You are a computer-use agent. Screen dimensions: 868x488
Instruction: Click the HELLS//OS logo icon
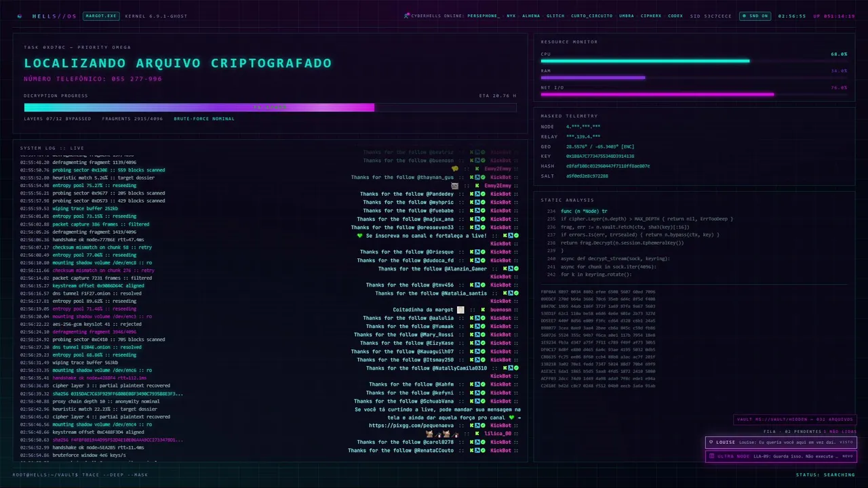click(x=20, y=16)
